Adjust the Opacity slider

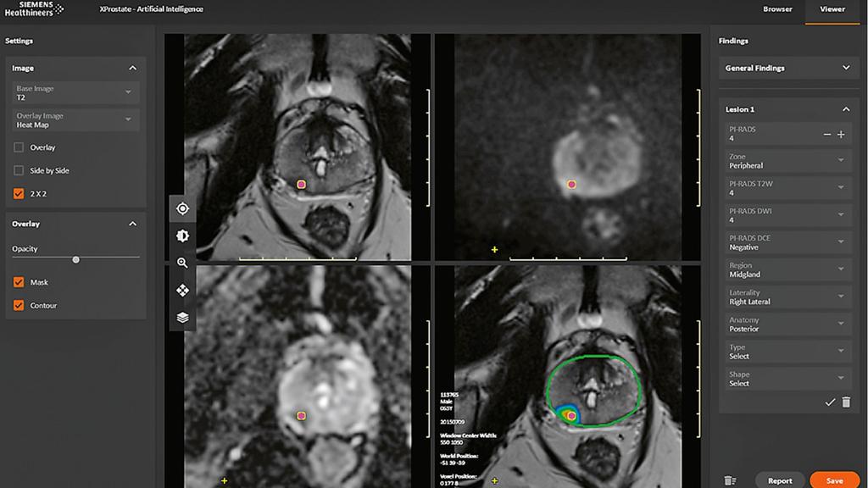pyautogui.click(x=75, y=260)
